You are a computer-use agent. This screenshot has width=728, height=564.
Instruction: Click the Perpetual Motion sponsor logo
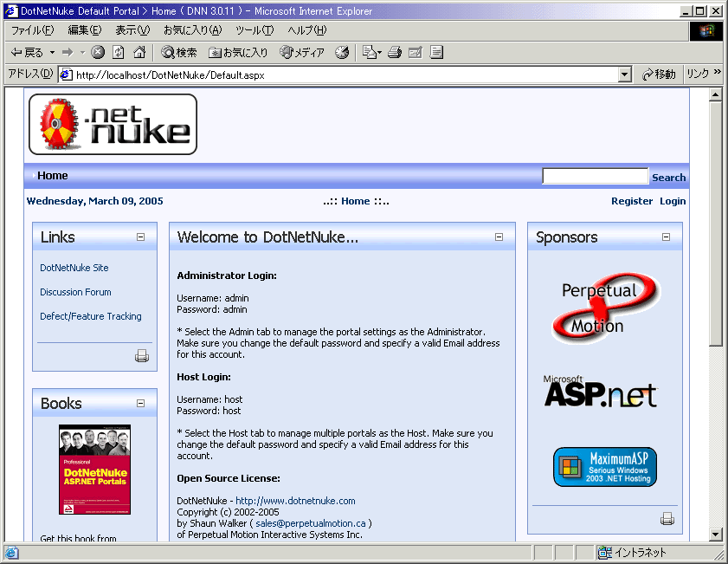pyautogui.click(x=605, y=308)
